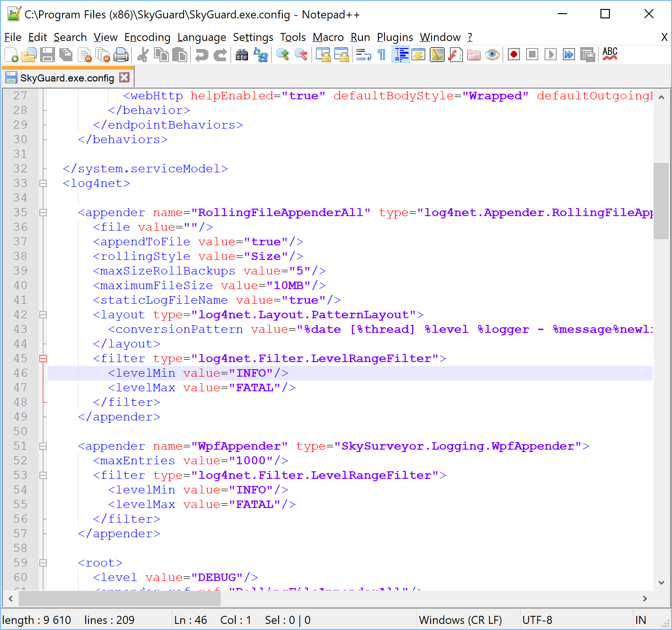Screen dimensions: 672x630
Task: Collapse the log4net fold on line 33
Action: [43, 183]
